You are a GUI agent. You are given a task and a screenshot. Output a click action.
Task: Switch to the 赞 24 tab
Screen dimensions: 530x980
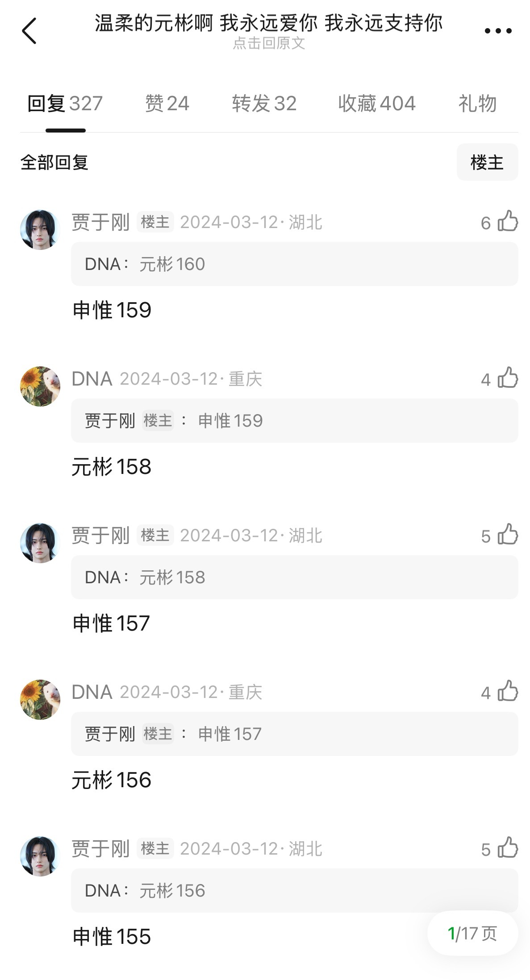click(x=167, y=104)
